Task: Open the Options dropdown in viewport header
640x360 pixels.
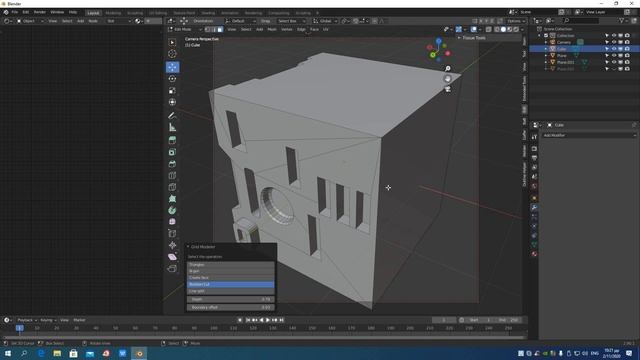Action: coord(516,21)
